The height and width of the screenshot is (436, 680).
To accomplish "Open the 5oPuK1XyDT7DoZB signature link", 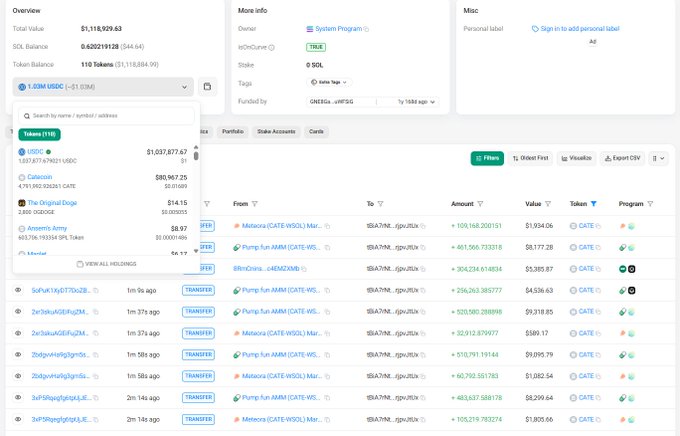I will pos(61,290).
